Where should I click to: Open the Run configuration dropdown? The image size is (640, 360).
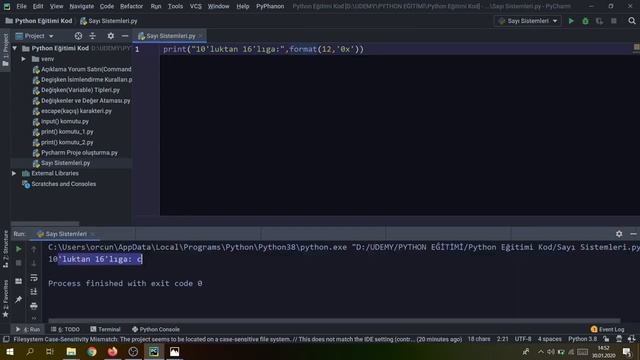[x=528, y=21]
